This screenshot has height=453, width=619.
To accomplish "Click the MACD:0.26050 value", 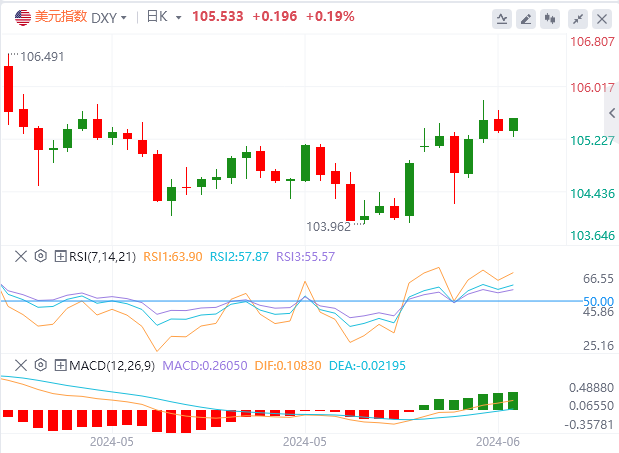I will (204, 366).
